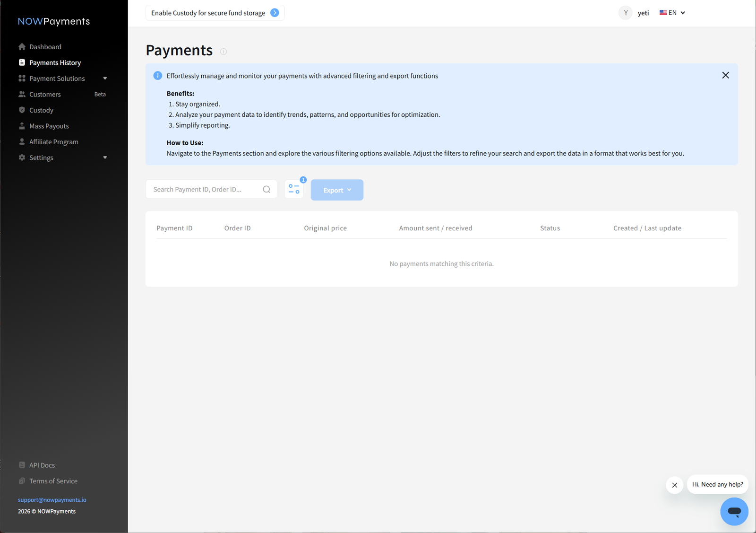756x533 pixels.
Task: Open the chat support bubble
Action: (734, 511)
